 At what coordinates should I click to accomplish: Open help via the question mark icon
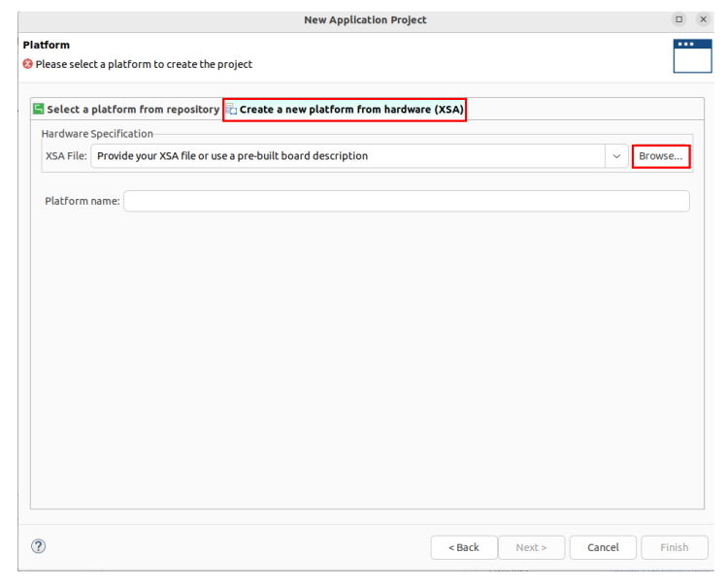point(39,546)
